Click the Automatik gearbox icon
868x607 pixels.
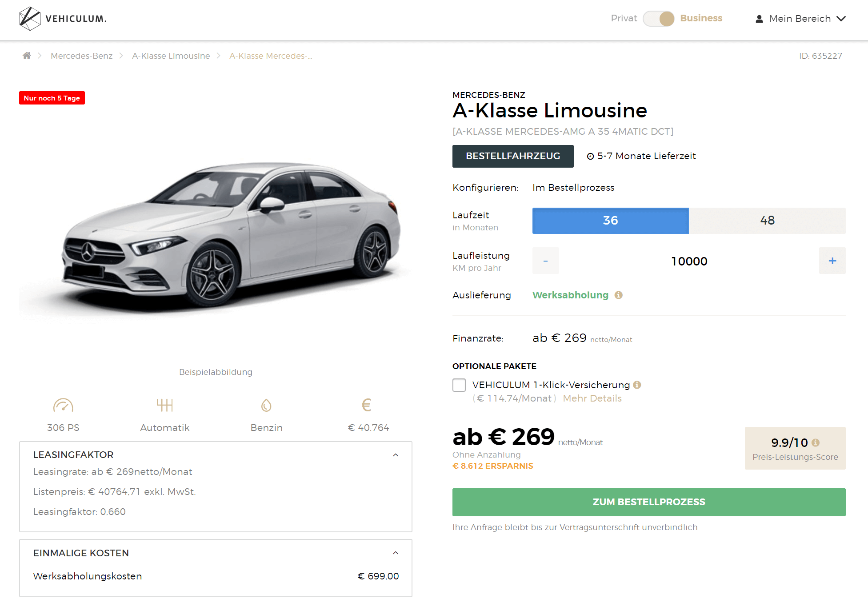pyautogui.click(x=164, y=405)
